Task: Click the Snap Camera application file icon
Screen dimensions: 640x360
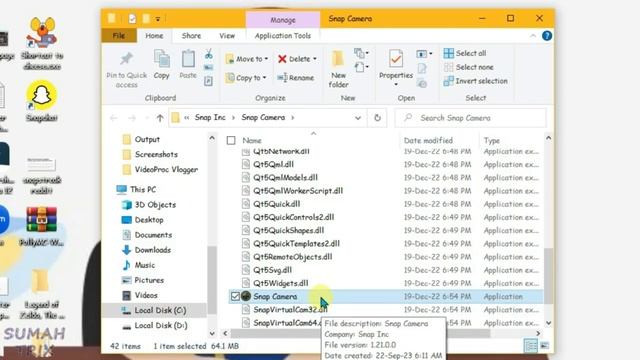Action: coord(246,296)
